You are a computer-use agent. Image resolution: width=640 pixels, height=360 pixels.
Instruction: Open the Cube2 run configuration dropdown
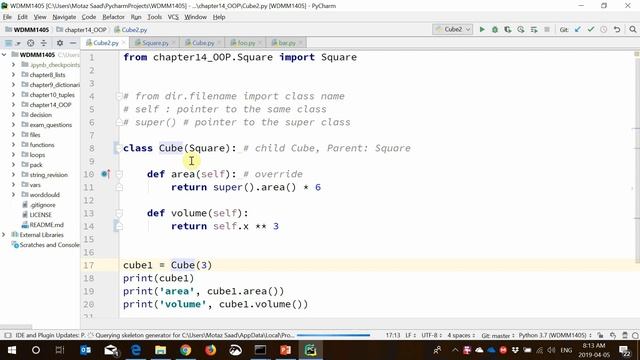(453, 29)
